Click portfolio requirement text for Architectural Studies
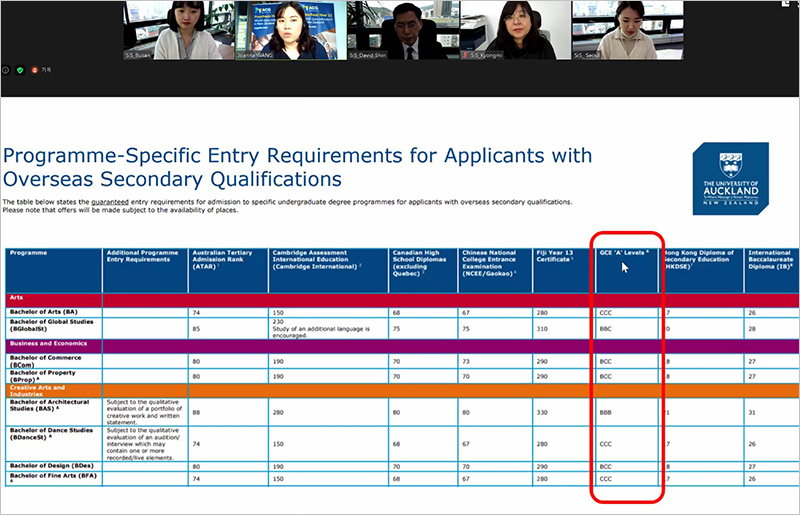800x515 pixels. click(x=144, y=412)
